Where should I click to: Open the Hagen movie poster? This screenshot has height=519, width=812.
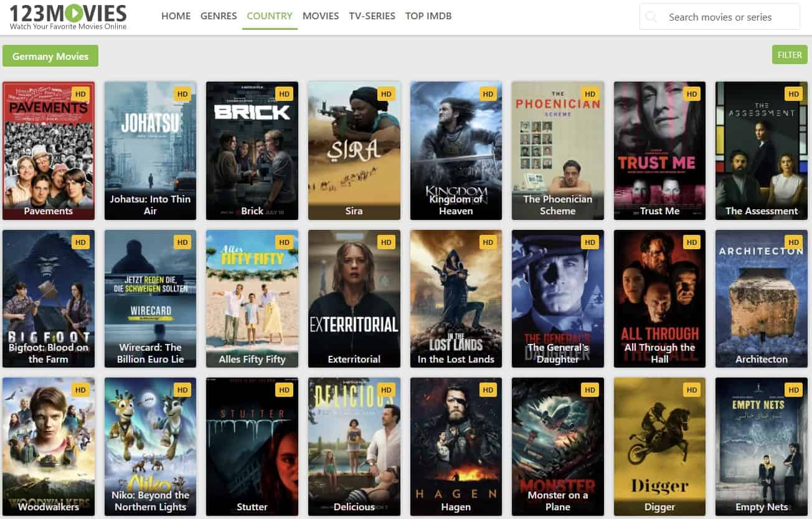point(456,446)
